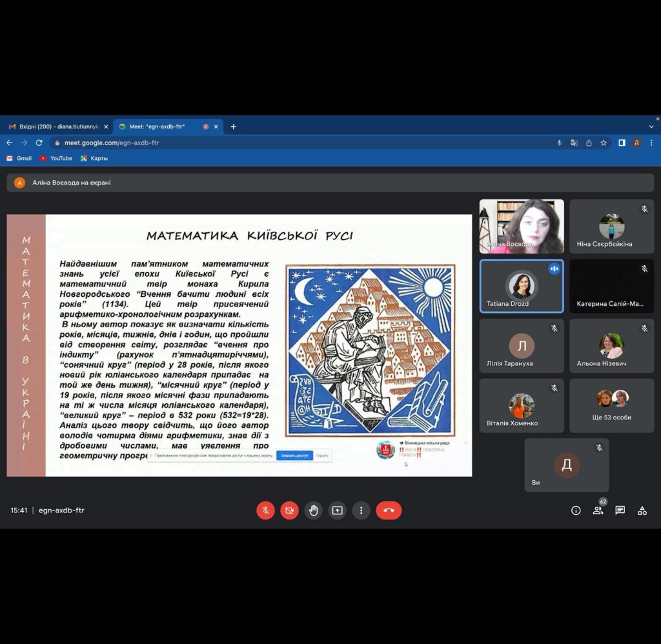Click your own tile labeled Ви
This screenshot has height=644, width=661.
pos(567,465)
